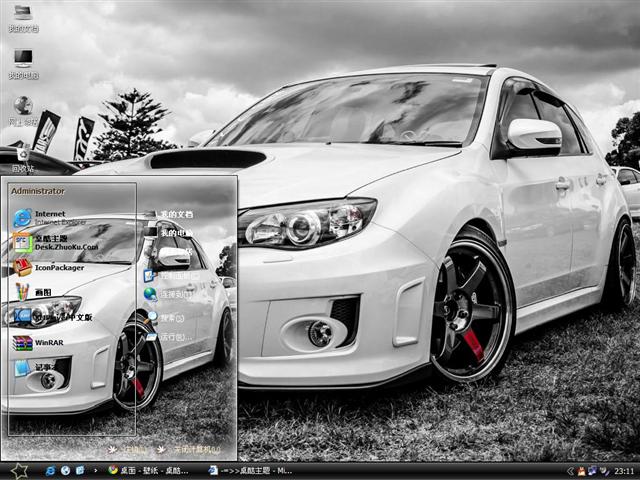The width and height of the screenshot is (640, 480).
Task: Click the show desktop icon in quick launch
Action: click(80, 471)
